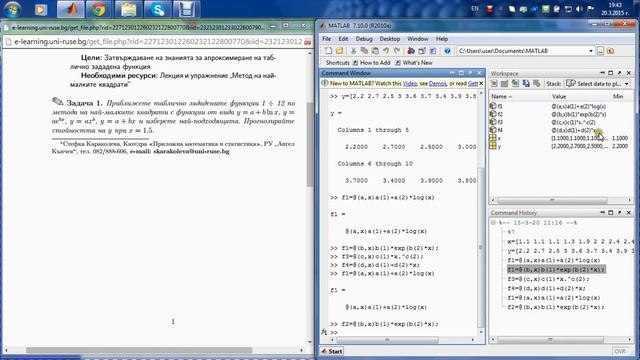Viewport: 640px width, 360px height.
Task: Select f3=@(c,x) entry in Command History
Action: [548, 279]
